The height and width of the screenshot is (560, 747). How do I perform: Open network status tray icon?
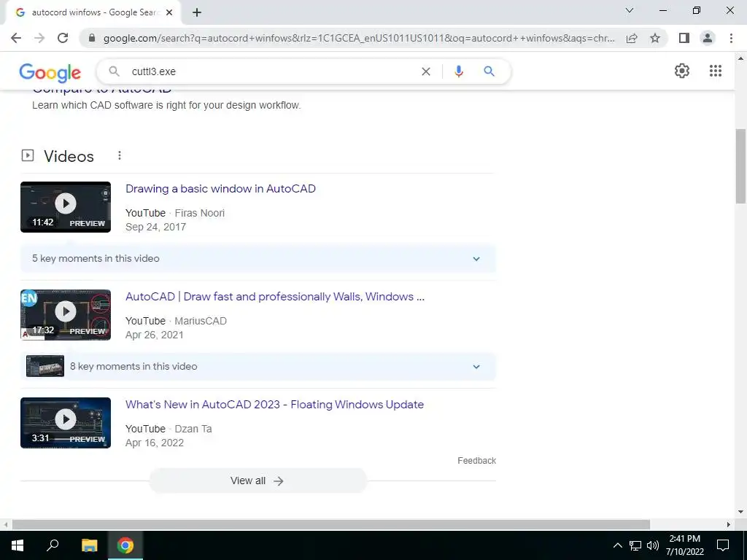point(635,545)
